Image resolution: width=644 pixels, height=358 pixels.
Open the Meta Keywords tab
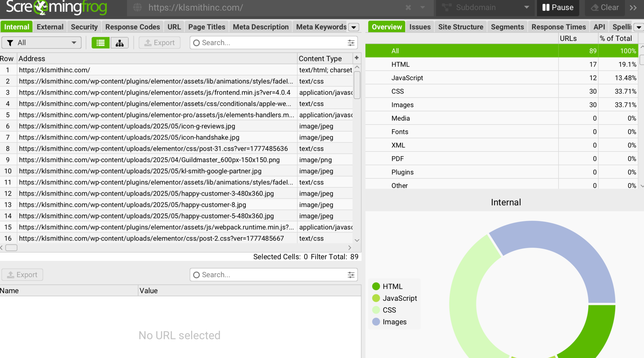coord(321,27)
